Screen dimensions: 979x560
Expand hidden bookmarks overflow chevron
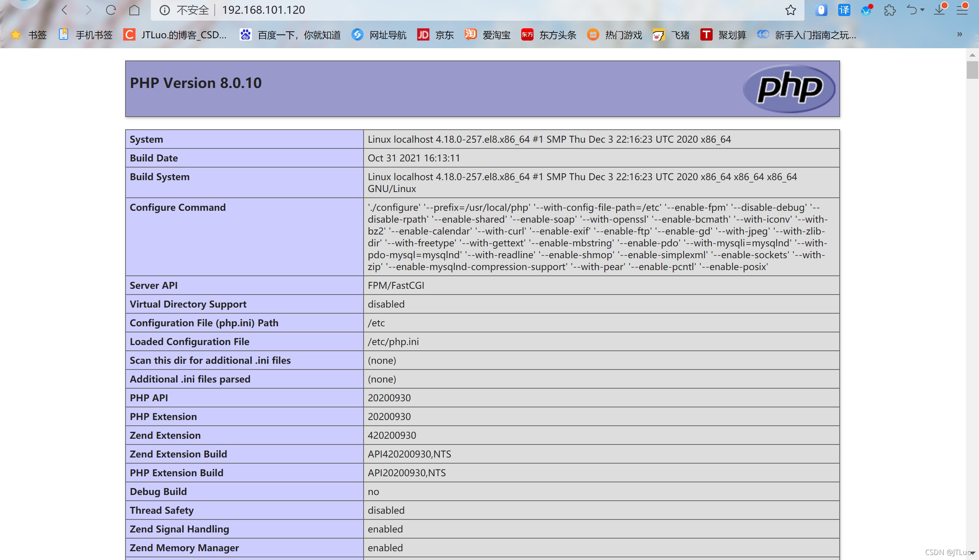(x=959, y=34)
